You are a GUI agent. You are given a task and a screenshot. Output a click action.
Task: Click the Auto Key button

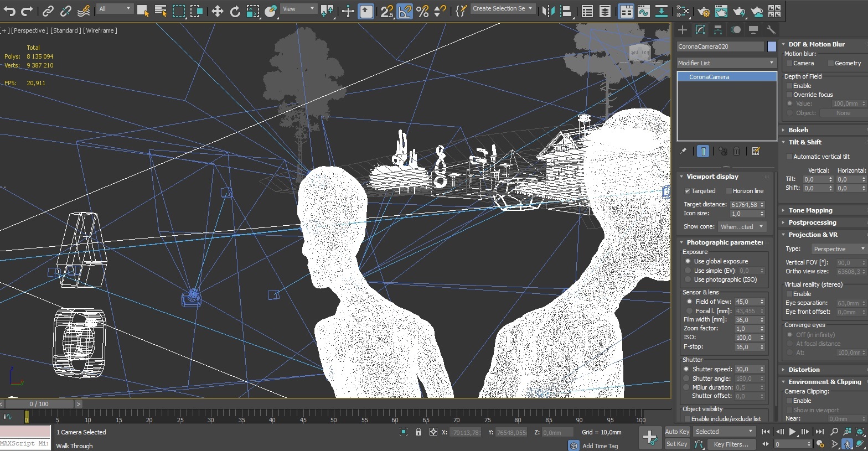[677, 432]
